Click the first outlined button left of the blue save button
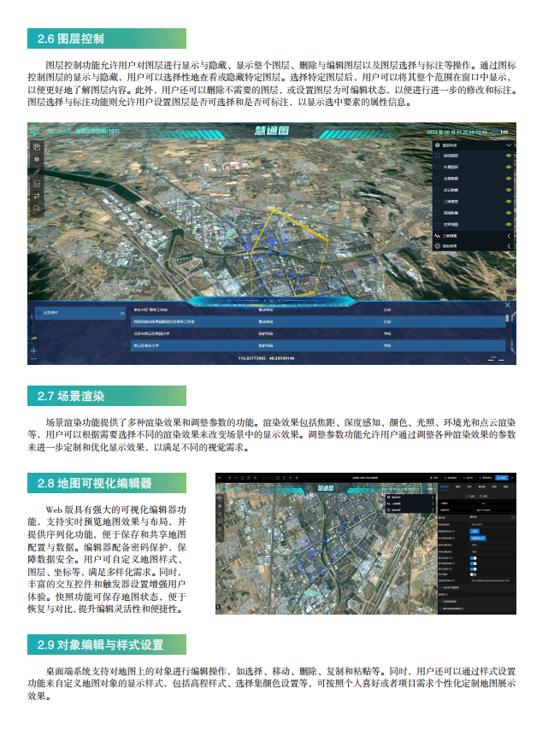Viewport: 560px width, 736px height. coord(486,477)
